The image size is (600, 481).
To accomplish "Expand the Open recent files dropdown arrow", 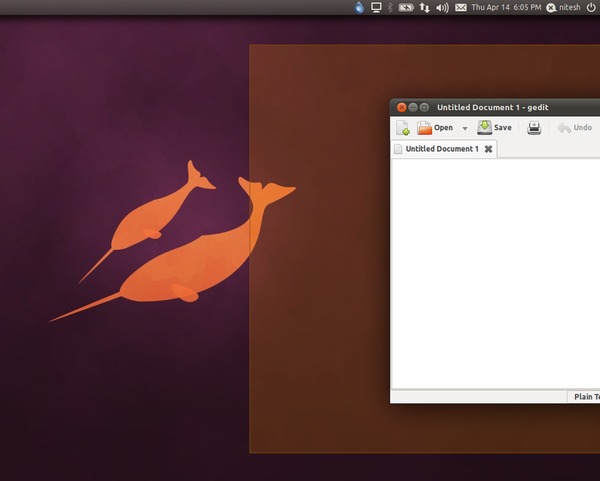I will (465, 129).
